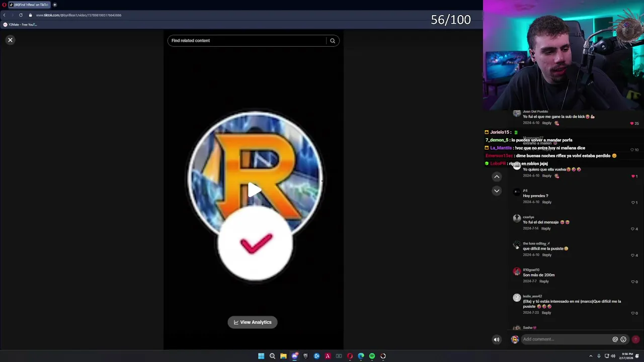Open the luxe edits profile avatar
The height and width of the screenshot is (362, 644).
point(517,245)
